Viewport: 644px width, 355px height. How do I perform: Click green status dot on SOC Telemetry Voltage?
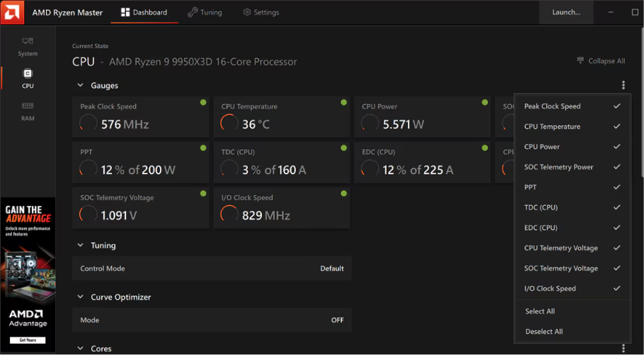click(x=203, y=194)
